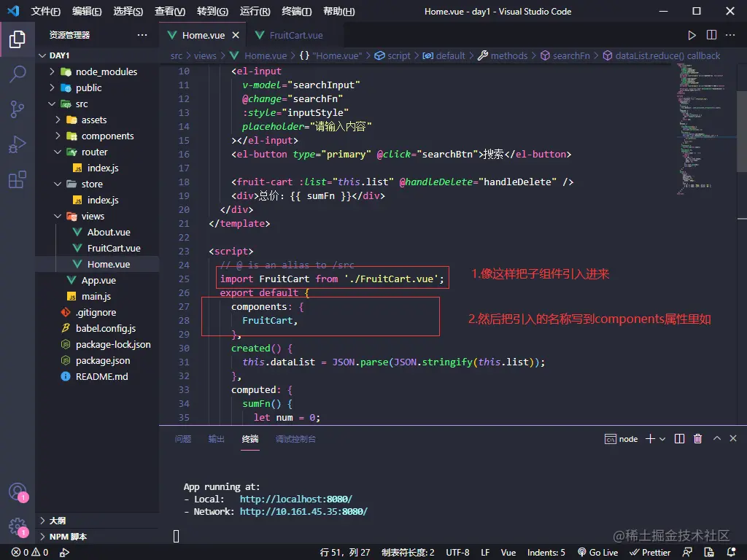
Task: Switch to the 调试控制台 panel tab
Action: coord(295,438)
